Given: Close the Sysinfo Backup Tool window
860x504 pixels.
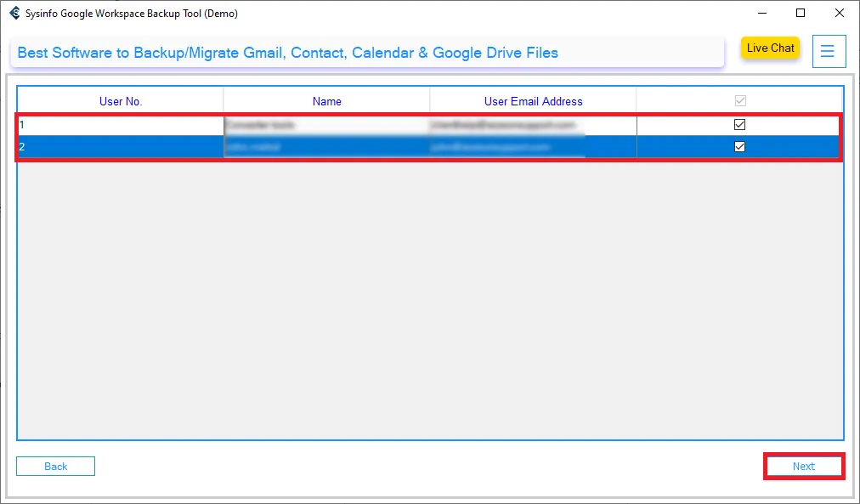Looking at the screenshot, I should pos(839,13).
